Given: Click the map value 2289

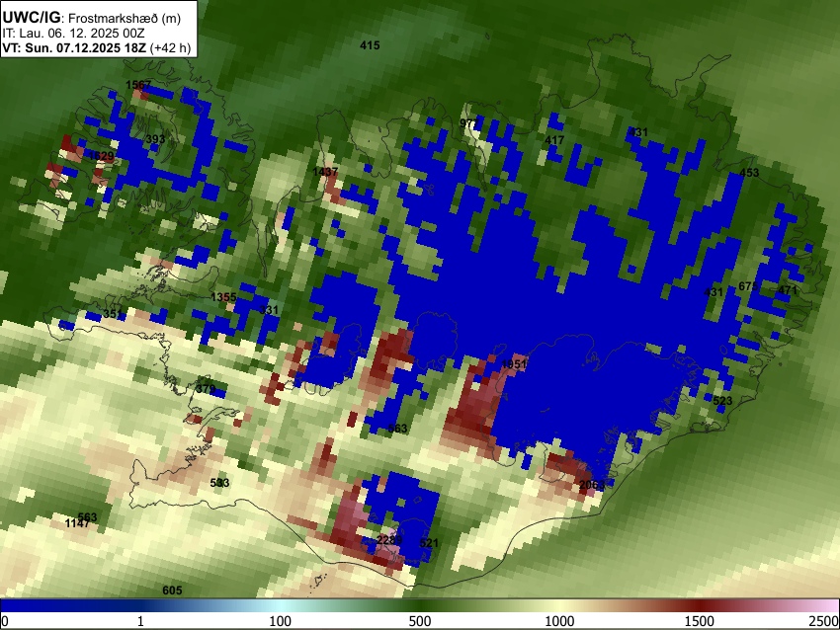Looking at the screenshot, I should pyautogui.click(x=389, y=539).
